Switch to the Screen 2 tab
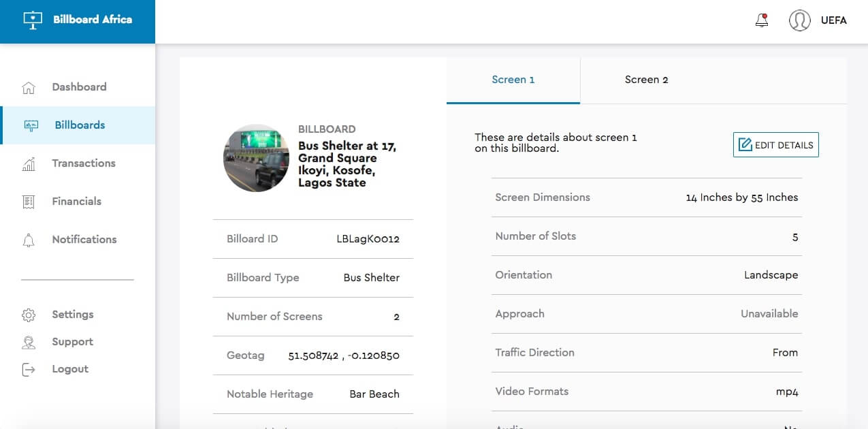Image resolution: width=868 pixels, height=429 pixels. click(x=646, y=80)
